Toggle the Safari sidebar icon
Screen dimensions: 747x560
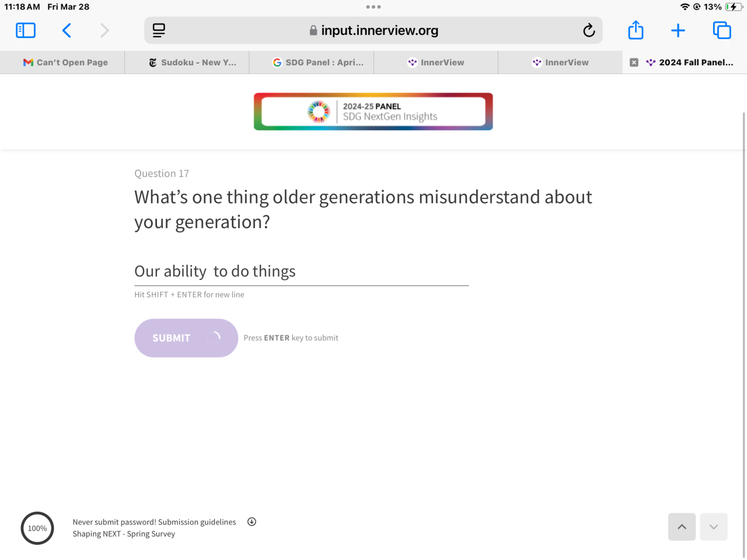tap(26, 30)
